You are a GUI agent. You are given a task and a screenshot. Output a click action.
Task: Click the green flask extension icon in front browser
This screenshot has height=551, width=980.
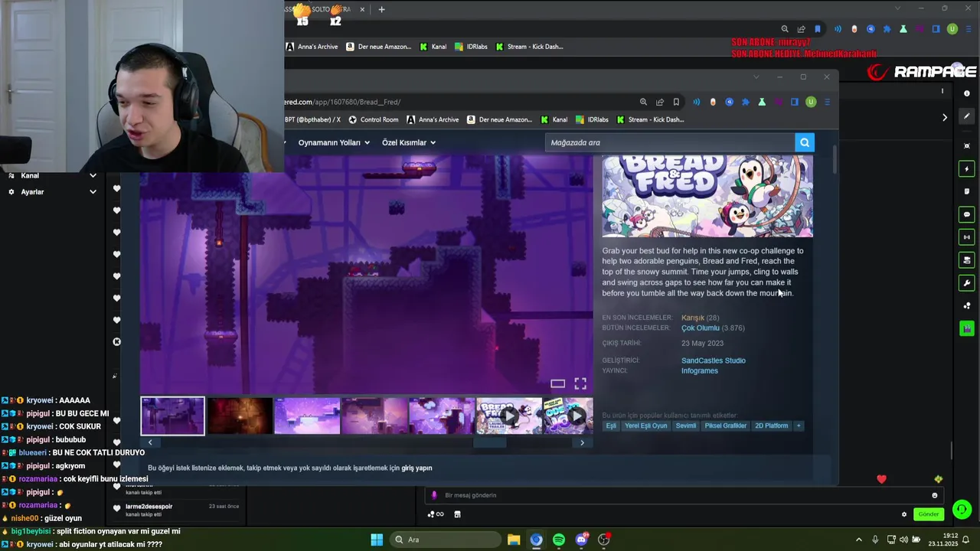(x=762, y=102)
